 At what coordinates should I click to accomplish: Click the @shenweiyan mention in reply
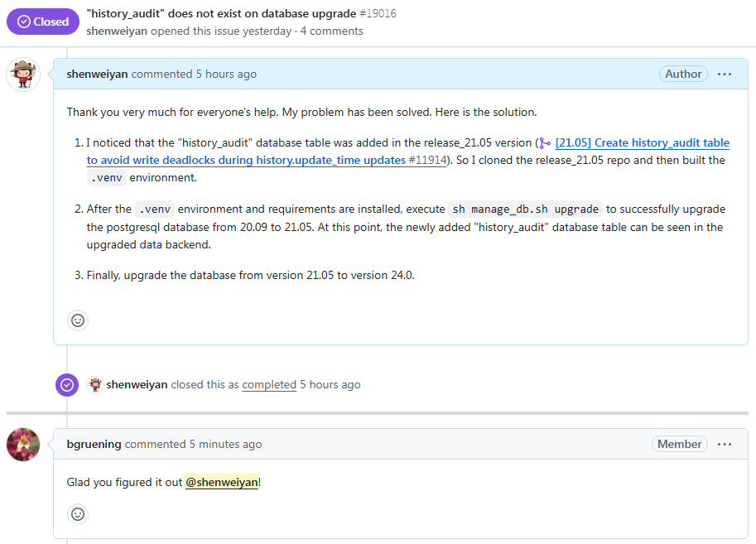point(222,482)
